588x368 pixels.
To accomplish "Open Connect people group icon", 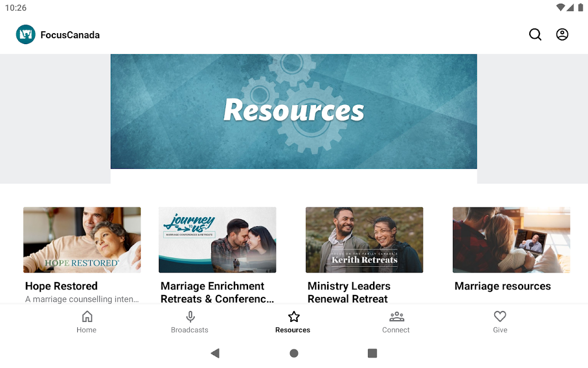I will point(396,316).
